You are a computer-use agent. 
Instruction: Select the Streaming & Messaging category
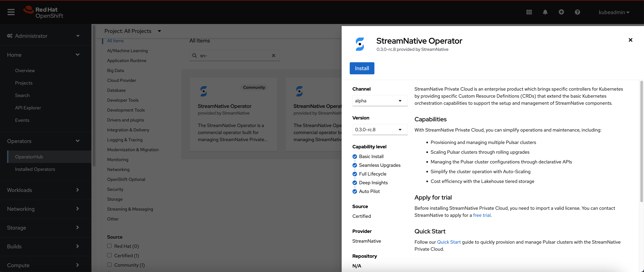[x=130, y=209]
